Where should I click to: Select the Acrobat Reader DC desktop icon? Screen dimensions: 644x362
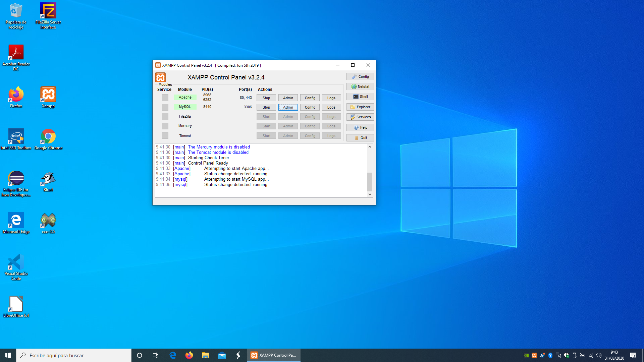16,58
